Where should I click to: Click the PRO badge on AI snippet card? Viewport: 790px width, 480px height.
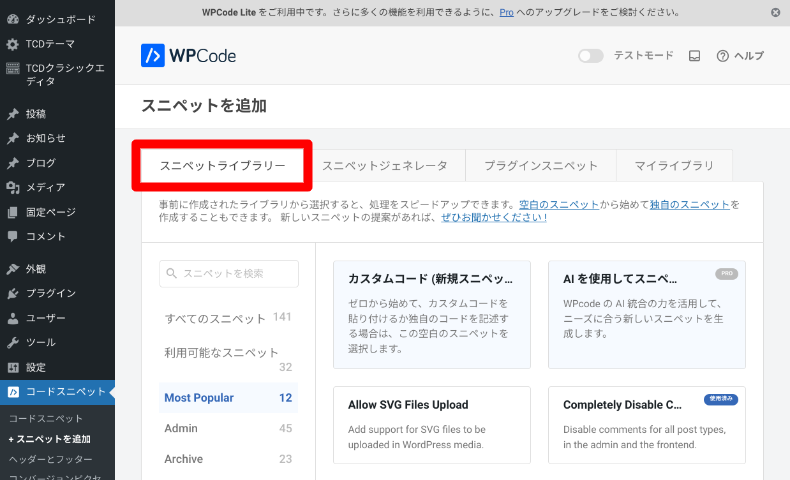point(727,273)
